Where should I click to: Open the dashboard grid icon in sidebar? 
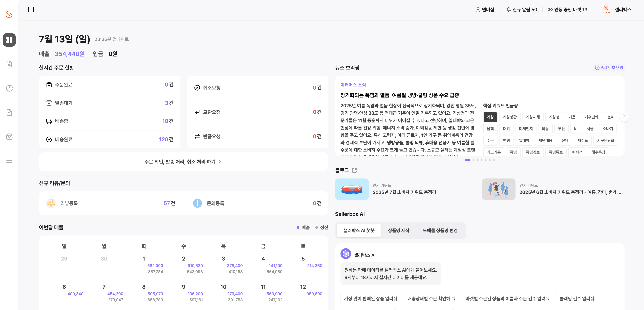click(x=9, y=40)
